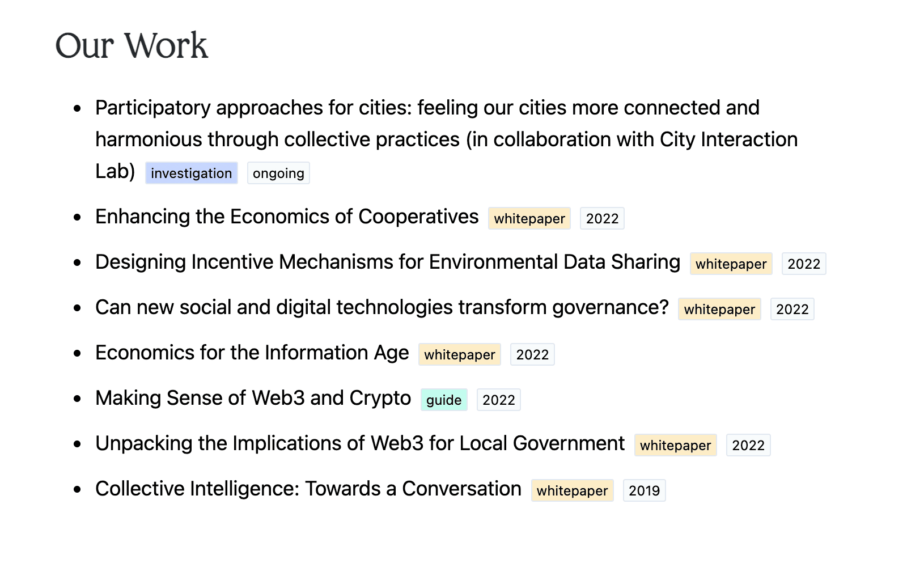Click whitepaper tag beside Local Government item

[x=675, y=446]
